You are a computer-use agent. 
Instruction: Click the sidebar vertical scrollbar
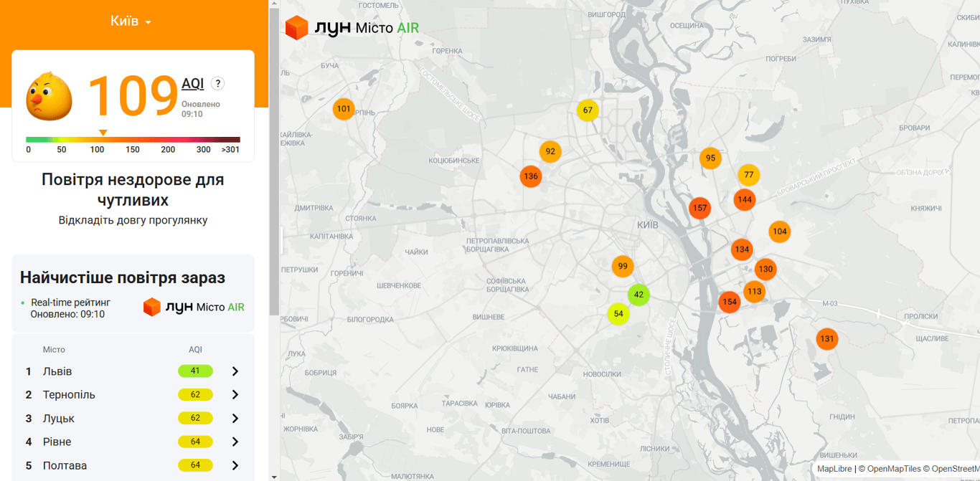click(x=273, y=158)
